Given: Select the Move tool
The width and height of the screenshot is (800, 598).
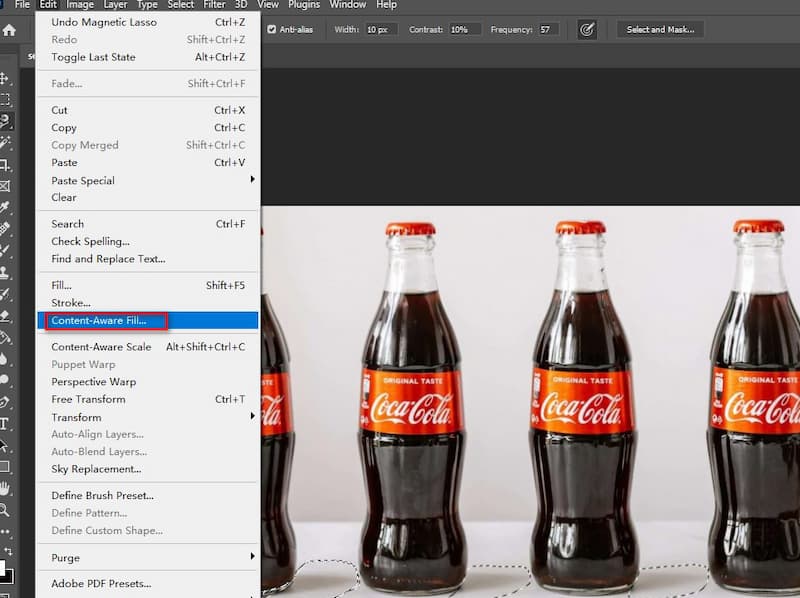Looking at the screenshot, I should pyautogui.click(x=5, y=78).
